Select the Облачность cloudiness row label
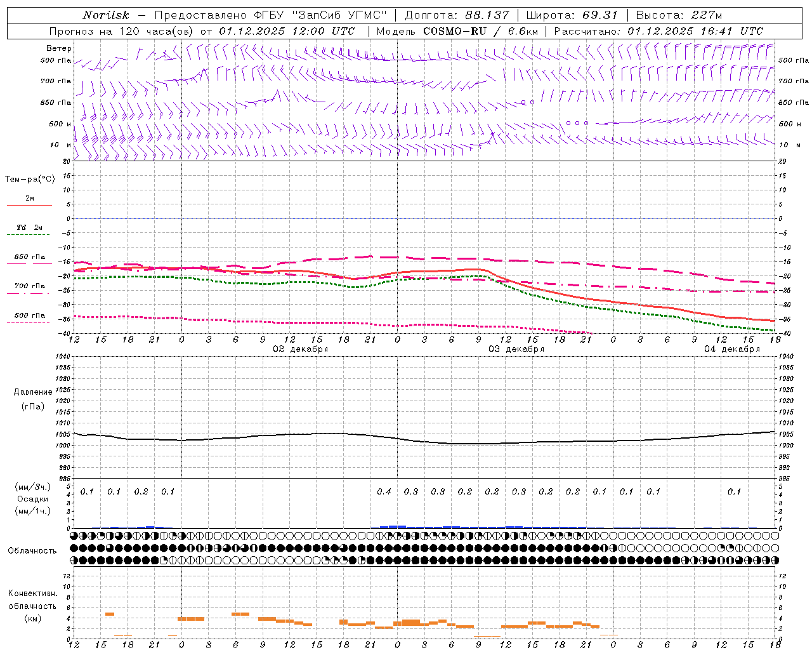Viewport: 812px width, 650px height. (x=32, y=551)
